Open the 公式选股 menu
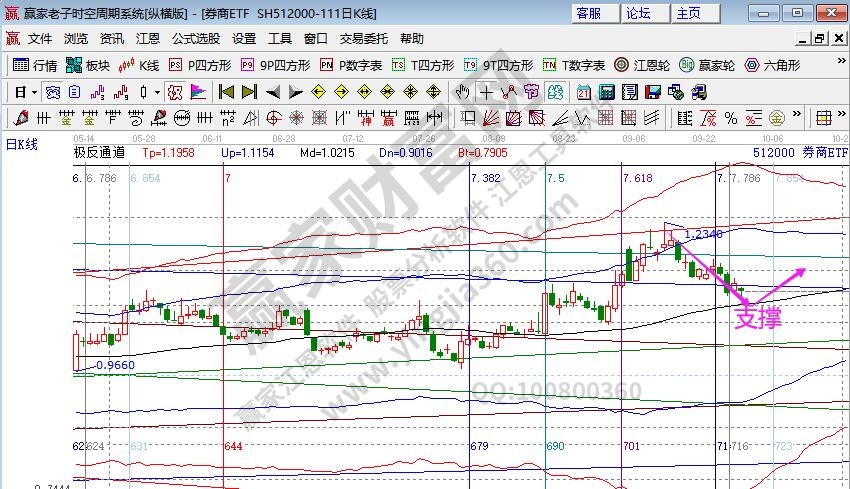The image size is (850, 489). tap(196, 39)
